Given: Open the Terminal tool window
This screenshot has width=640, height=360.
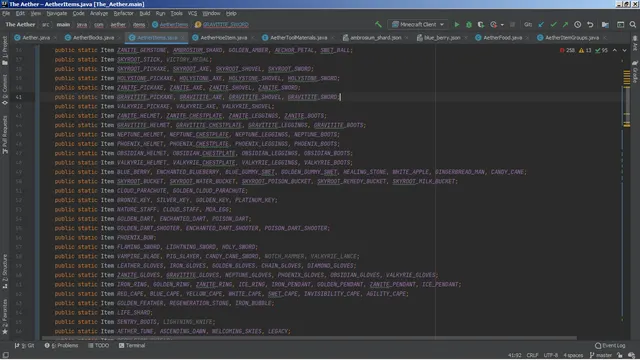Looking at the screenshot, I should coord(132,345).
